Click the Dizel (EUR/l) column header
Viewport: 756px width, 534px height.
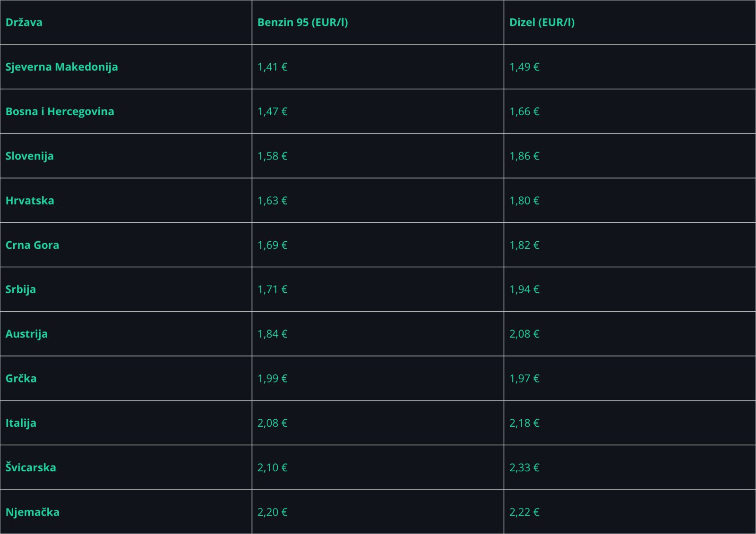pyautogui.click(x=542, y=22)
